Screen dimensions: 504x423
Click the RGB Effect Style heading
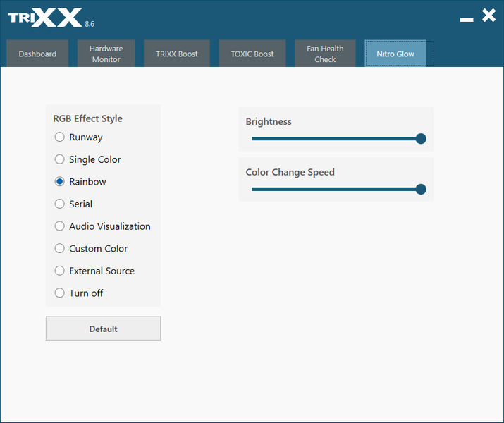tap(87, 118)
